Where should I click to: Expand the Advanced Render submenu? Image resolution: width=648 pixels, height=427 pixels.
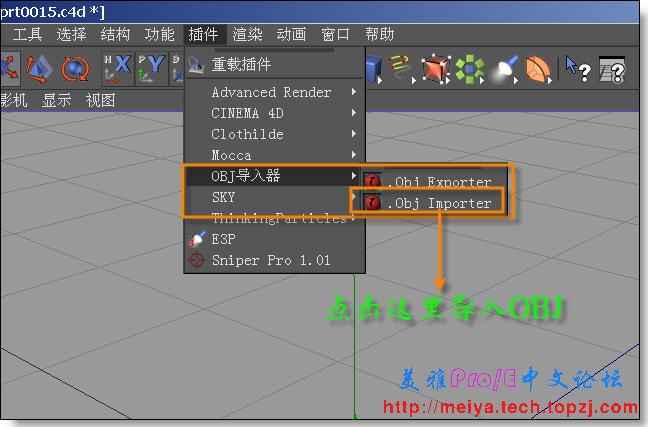click(274, 92)
